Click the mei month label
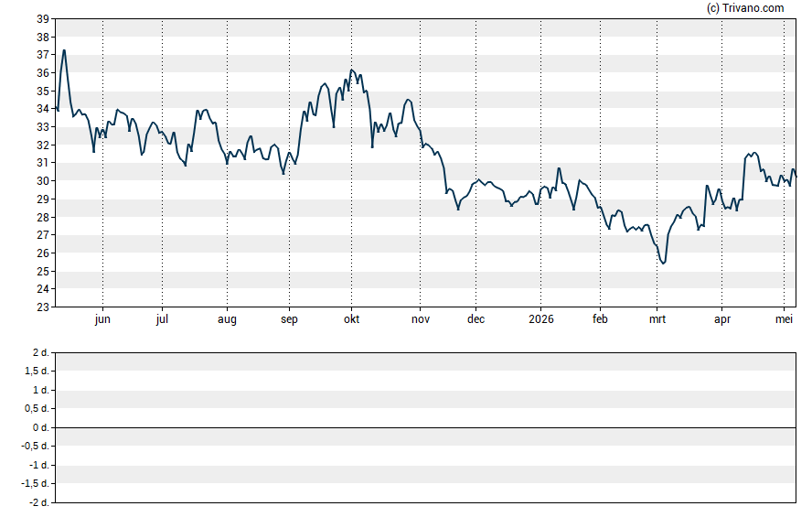The height and width of the screenshot is (517, 812). (x=784, y=319)
